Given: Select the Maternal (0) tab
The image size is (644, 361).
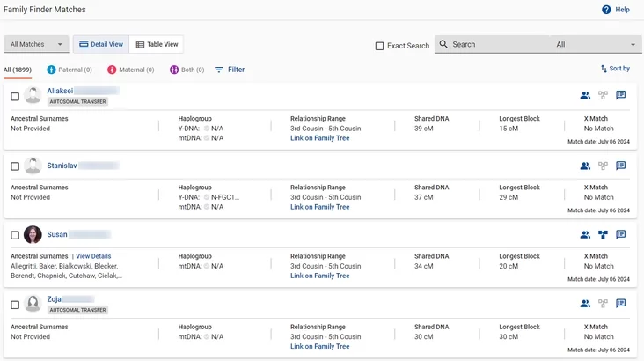Looking at the screenshot, I should (130, 70).
